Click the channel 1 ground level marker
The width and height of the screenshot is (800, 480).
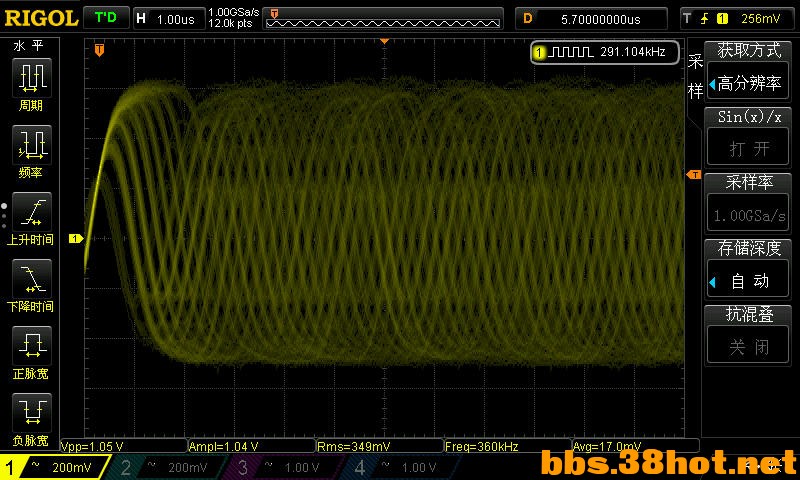point(76,238)
